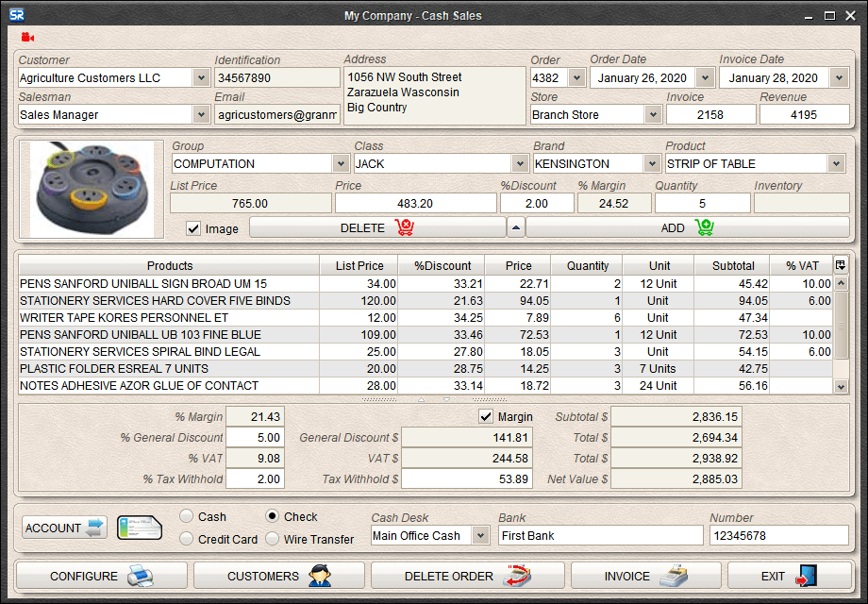This screenshot has width=868, height=604.
Task: Click the product Price field
Action: pyautogui.click(x=415, y=204)
